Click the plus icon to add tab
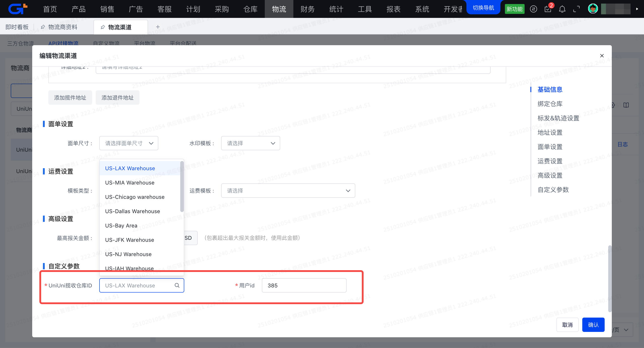Screen dimensions: 644x348 158,27
